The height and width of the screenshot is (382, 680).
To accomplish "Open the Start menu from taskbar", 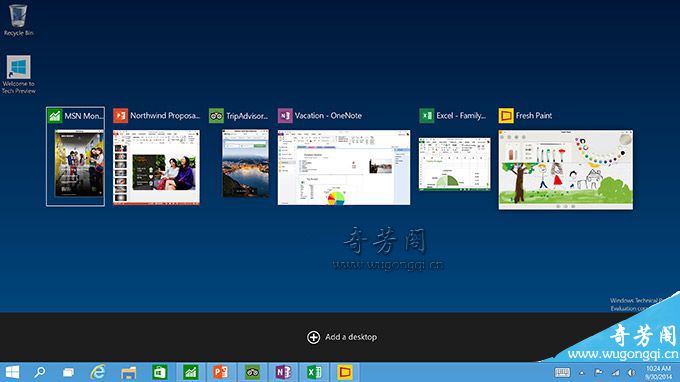I will 12,372.
